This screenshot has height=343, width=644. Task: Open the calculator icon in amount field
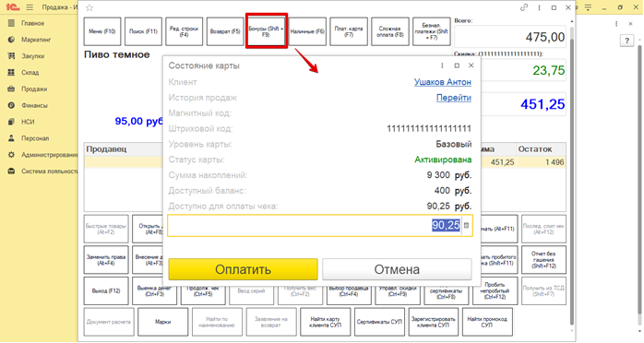467,225
